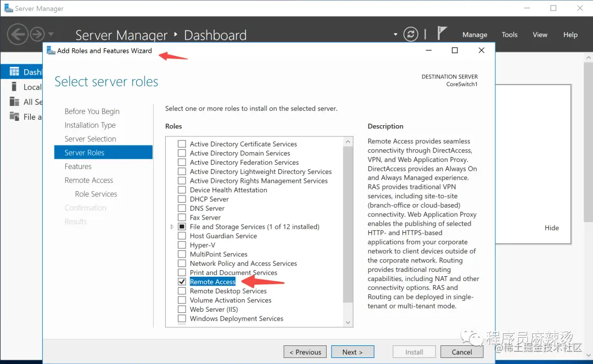
Task: Check Active Directory Certificate Services
Action: tap(182, 144)
